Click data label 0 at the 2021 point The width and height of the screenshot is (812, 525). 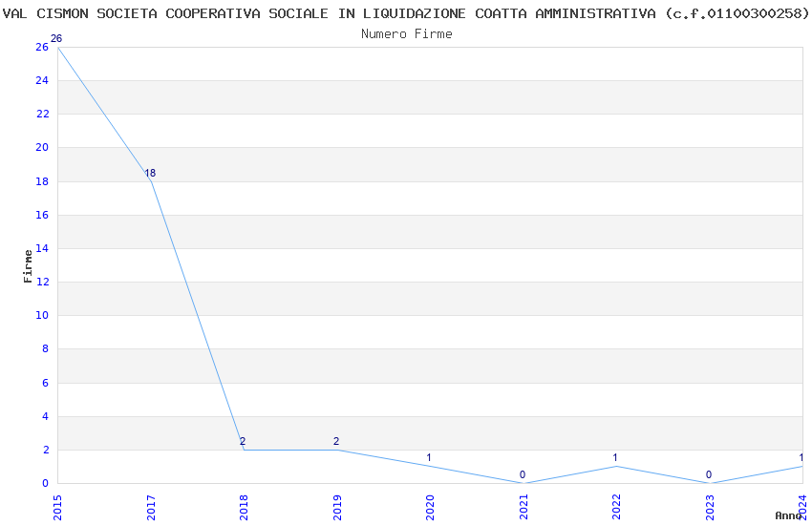523,474
